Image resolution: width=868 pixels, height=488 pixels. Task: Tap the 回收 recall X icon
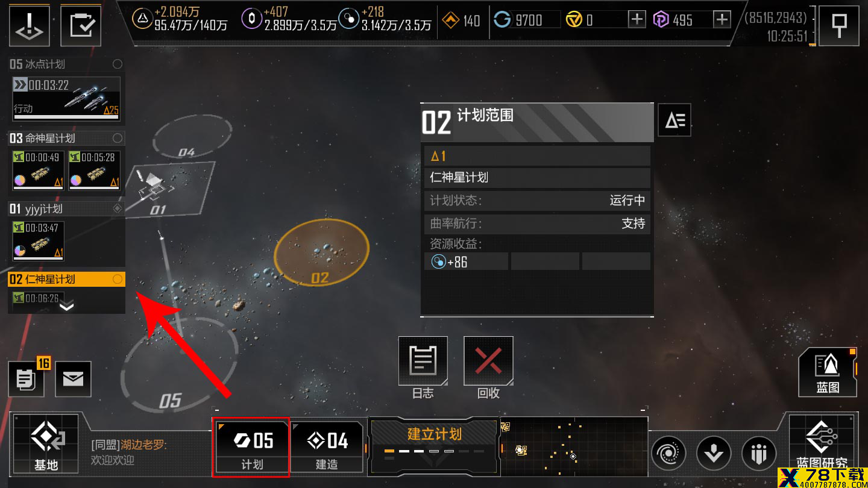(488, 361)
